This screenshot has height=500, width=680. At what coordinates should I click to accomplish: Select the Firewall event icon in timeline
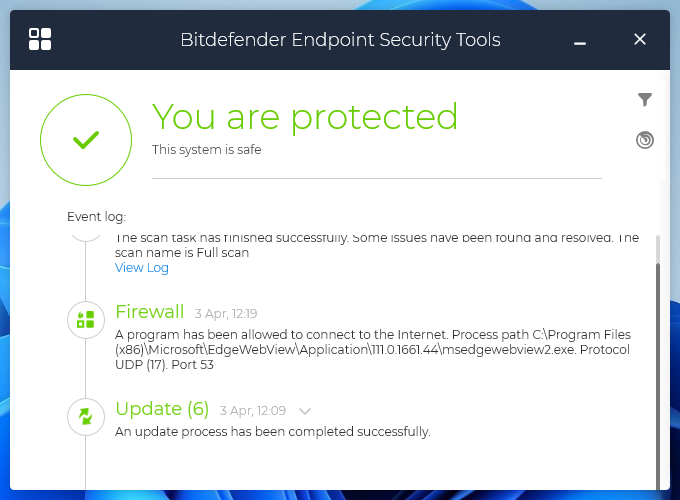pyautogui.click(x=86, y=320)
